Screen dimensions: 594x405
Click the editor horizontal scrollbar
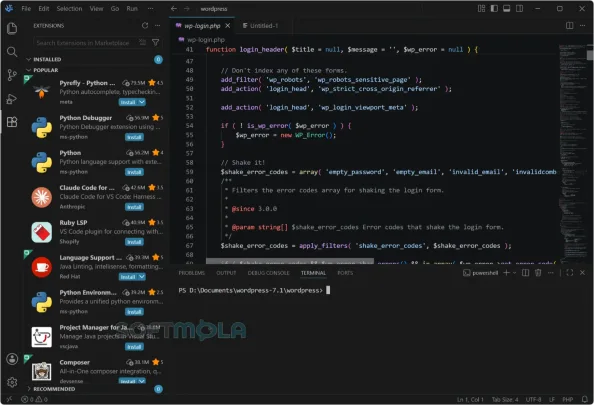(290, 261)
